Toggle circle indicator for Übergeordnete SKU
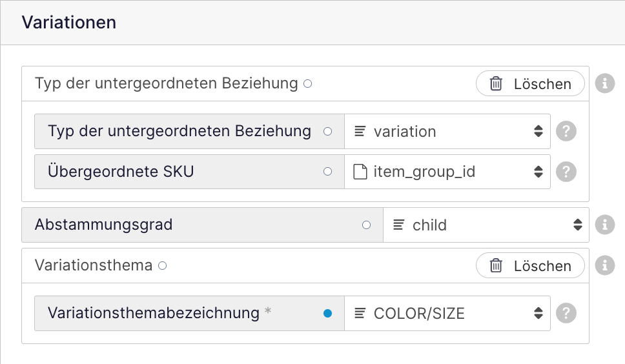Screen dimensions: 625x364 327,172
